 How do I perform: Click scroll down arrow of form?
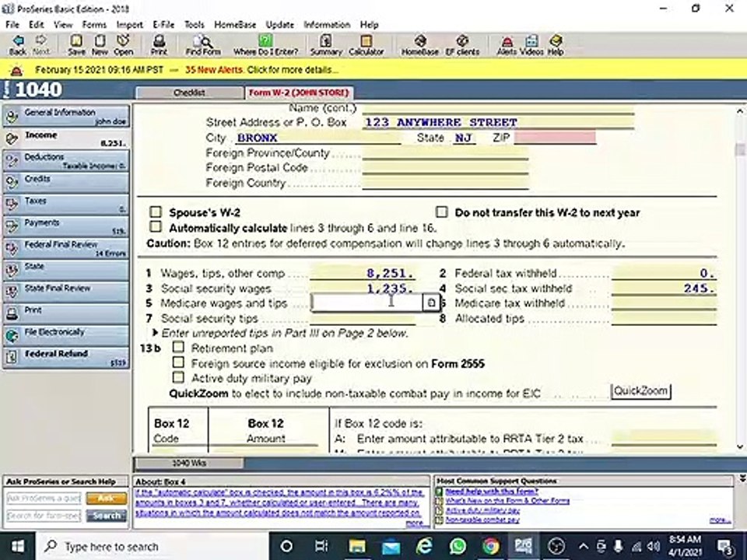(x=740, y=446)
